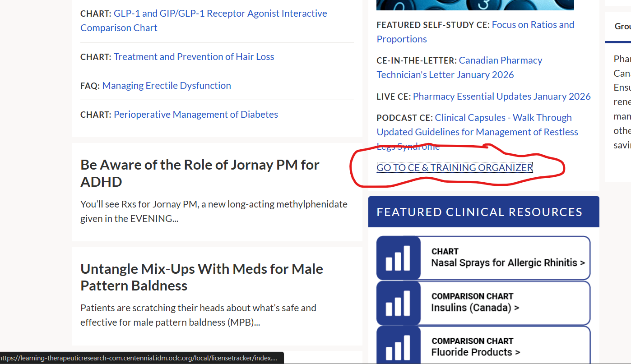
Task: Click GO TO CE & TRAINING ORGANIZER link
Action: (x=455, y=168)
